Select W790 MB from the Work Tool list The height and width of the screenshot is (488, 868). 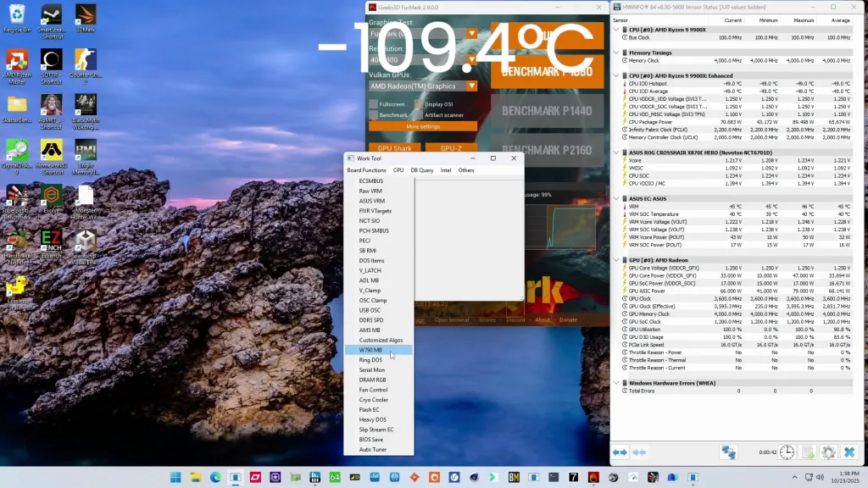(x=372, y=349)
